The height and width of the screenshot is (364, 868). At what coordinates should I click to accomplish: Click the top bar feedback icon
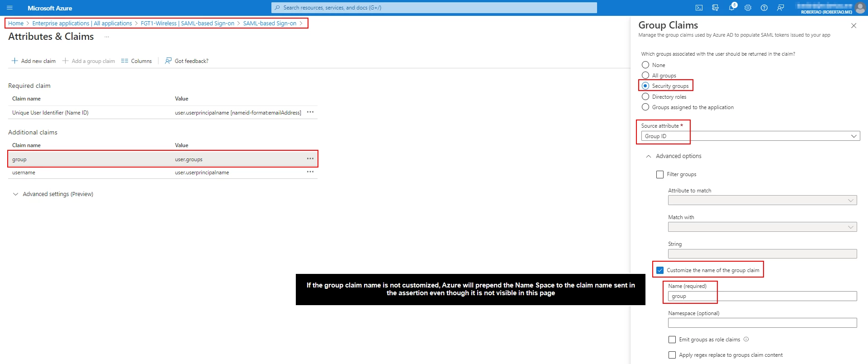[780, 8]
